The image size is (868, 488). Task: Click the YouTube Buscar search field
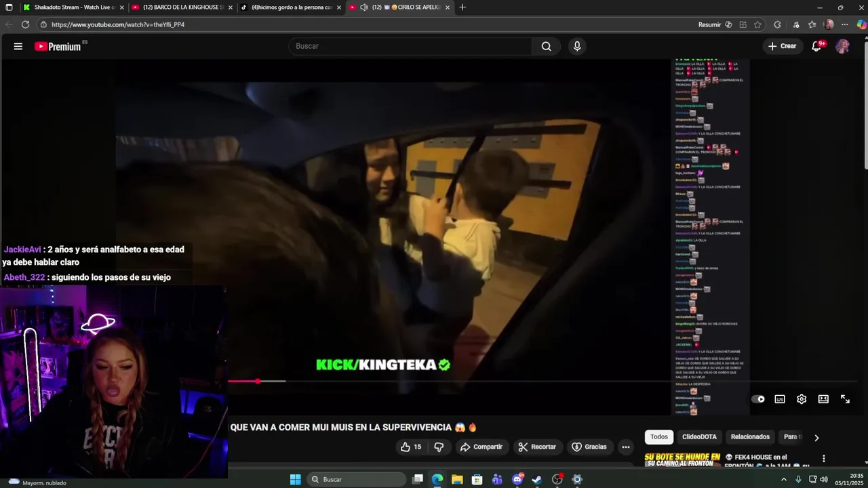click(x=410, y=46)
